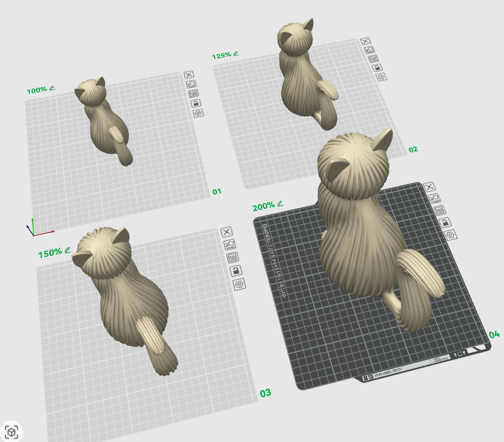Open plate settings for plate 02
Screen dimensions: 504x442
(381, 77)
